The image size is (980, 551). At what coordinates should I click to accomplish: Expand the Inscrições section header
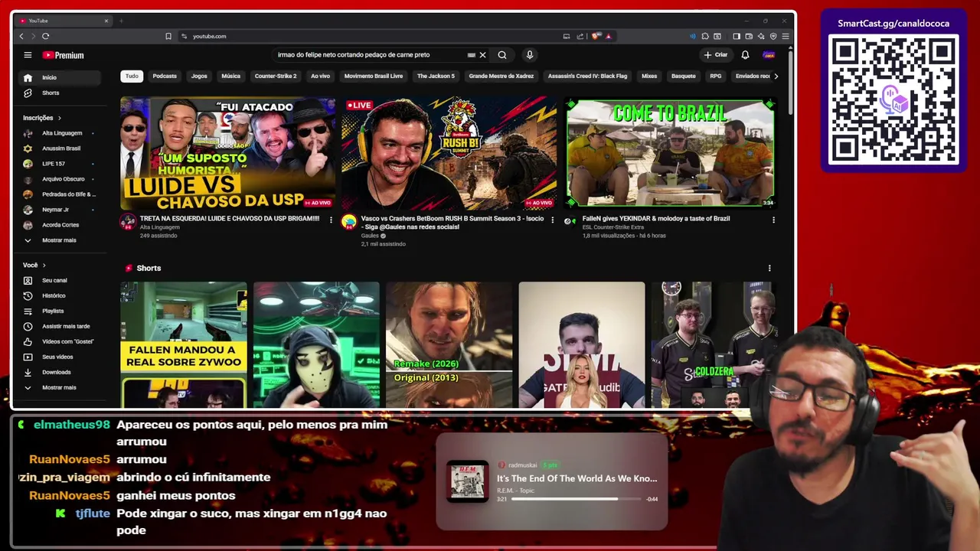point(42,118)
